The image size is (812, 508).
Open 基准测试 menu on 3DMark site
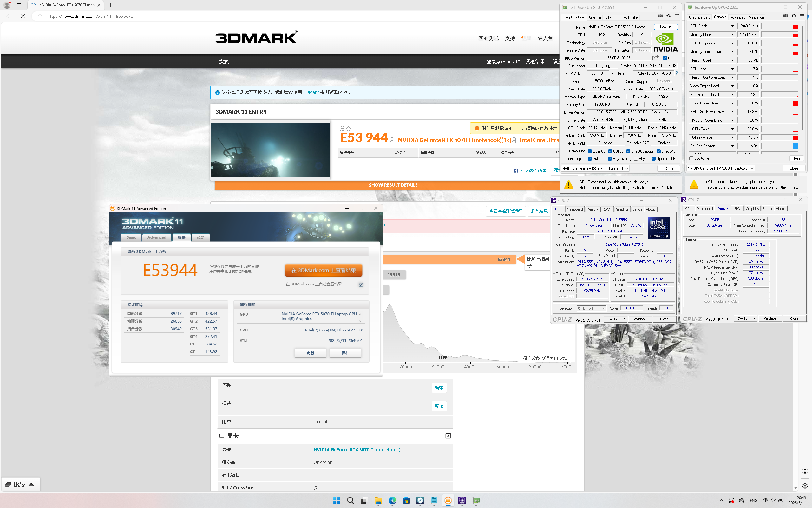pyautogui.click(x=488, y=38)
